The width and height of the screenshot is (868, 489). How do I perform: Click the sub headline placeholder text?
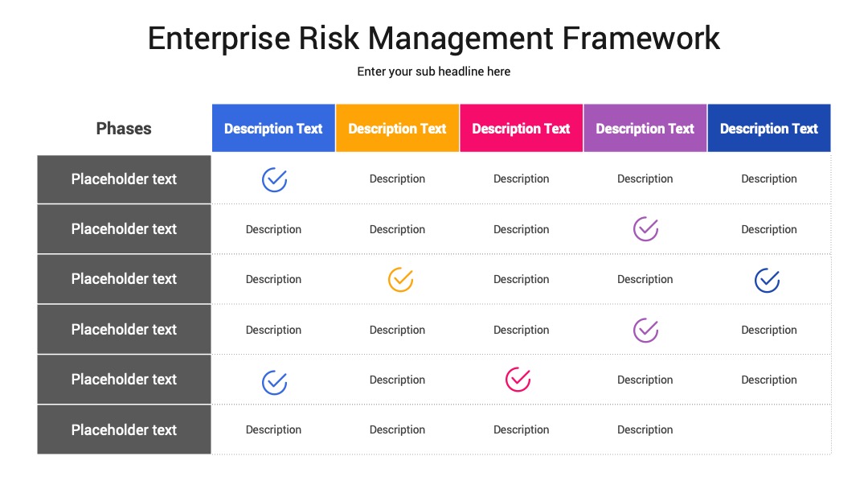(433, 72)
